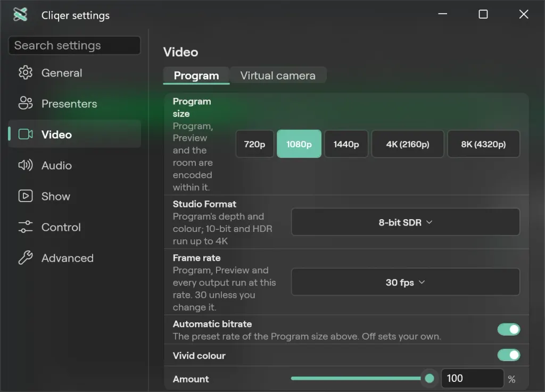Open the Frame rate 30 fps dropdown

[405, 282]
